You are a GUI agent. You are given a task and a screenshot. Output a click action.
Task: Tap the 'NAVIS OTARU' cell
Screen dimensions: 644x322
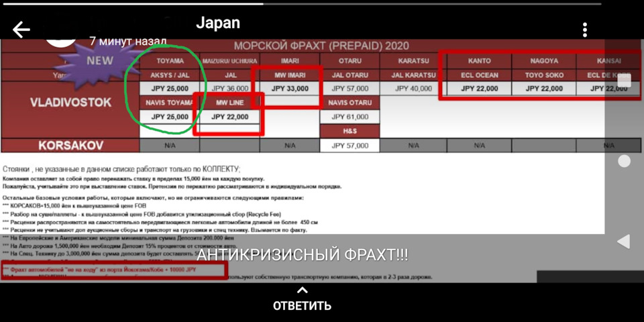click(350, 103)
